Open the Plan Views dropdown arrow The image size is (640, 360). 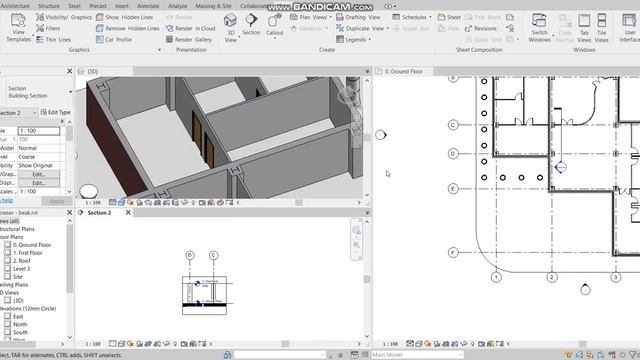[x=331, y=17]
